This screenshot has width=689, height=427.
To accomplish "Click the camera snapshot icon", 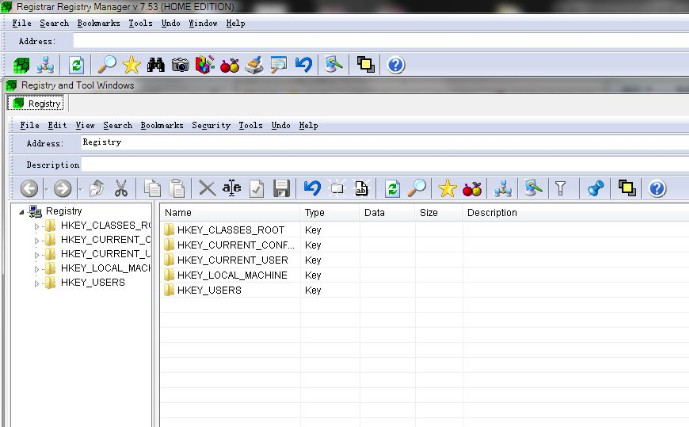I will 180,65.
